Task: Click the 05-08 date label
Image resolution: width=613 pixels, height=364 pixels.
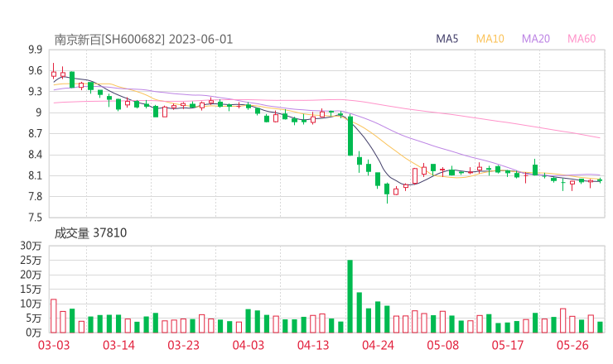Action: coord(442,345)
